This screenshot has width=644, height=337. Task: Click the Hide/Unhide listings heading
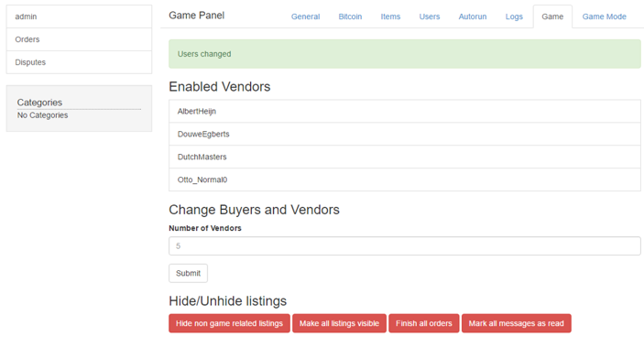pos(227,301)
